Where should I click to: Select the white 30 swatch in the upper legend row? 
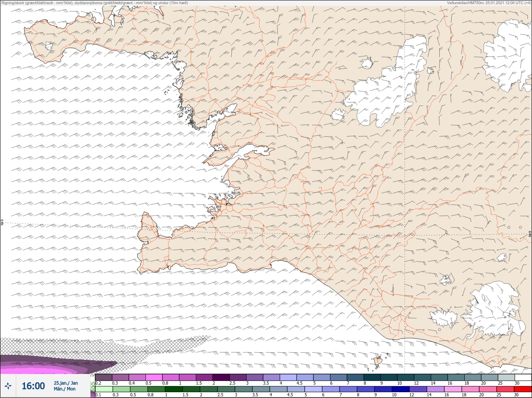coord(523,377)
